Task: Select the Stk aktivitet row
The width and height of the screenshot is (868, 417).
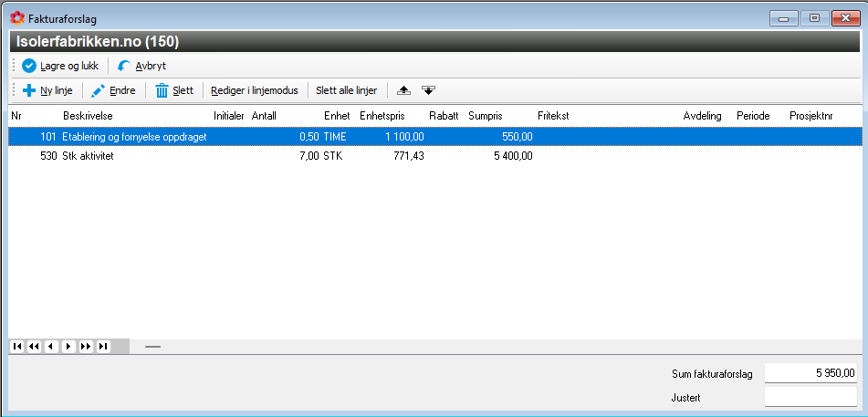Action: click(x=274, y=156)
